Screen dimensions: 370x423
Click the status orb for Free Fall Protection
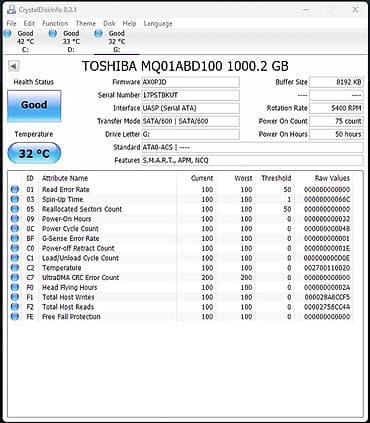click(15, 316)
